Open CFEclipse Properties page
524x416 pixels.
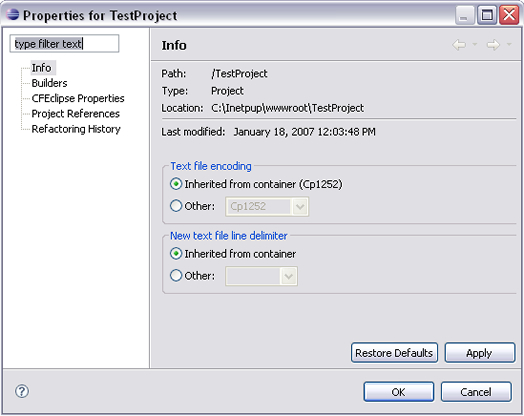pyautogui.click(x=78, y=98)
